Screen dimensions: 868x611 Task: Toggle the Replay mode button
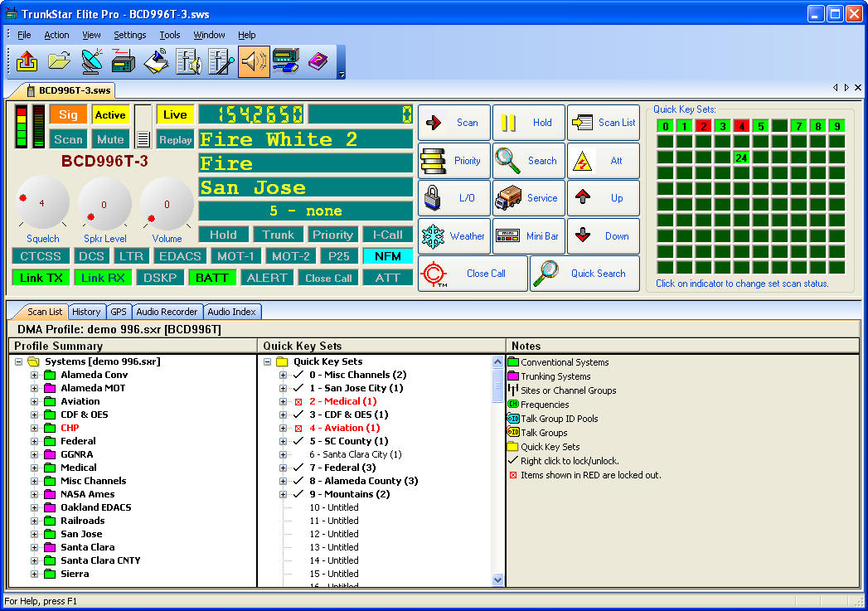tap(175, 140)
